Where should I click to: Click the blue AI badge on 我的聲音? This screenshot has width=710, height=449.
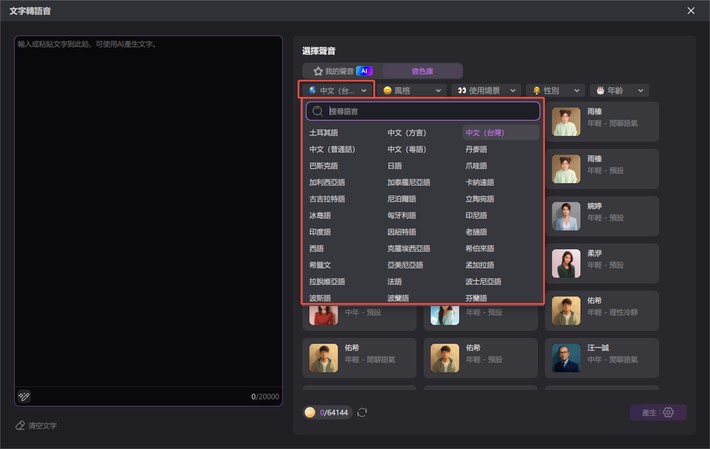click(364, 71)
